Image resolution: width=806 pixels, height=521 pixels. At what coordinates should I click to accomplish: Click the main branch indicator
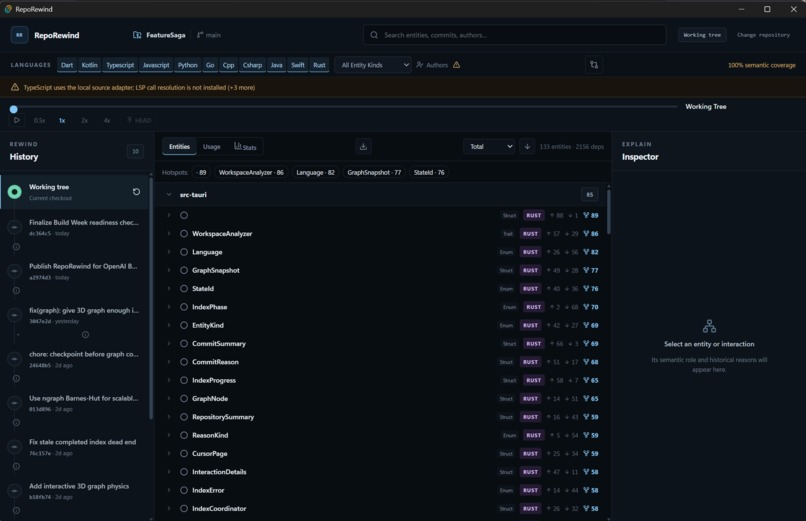(209, 35)
